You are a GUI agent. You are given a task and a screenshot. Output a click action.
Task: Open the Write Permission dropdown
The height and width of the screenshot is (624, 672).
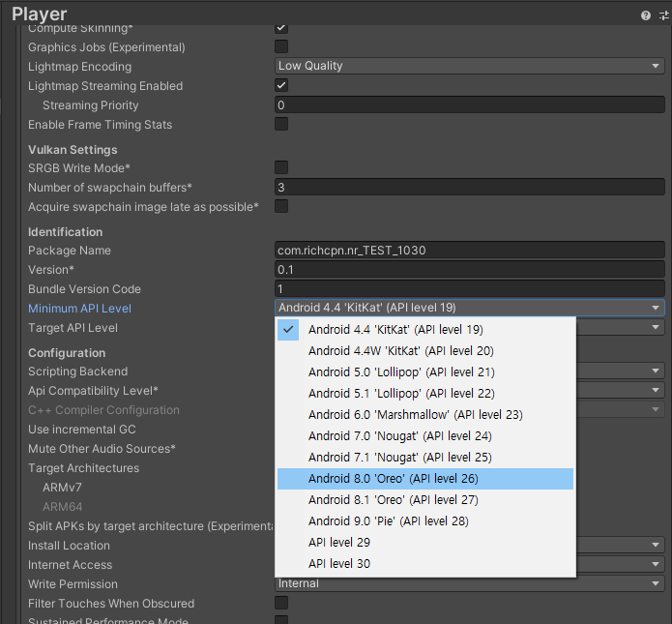469,583
